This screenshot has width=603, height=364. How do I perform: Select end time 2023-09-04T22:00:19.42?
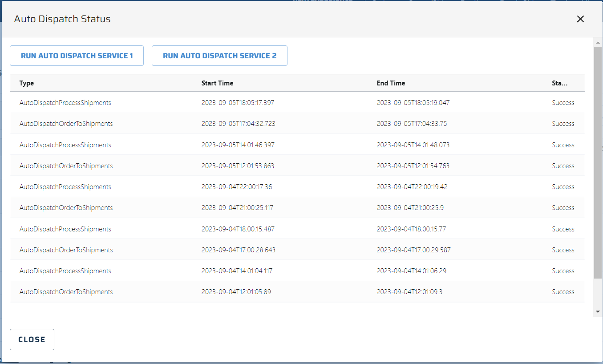click(x=412, y=187)
